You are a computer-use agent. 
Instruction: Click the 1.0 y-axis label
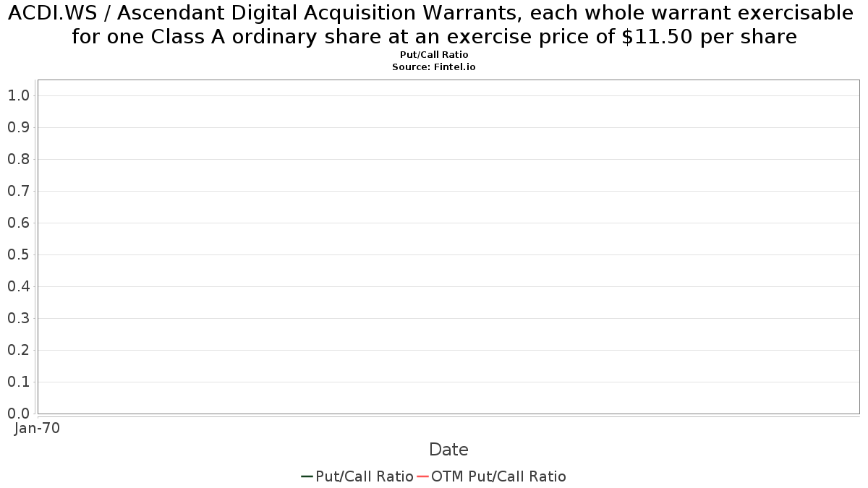[18, 95]
